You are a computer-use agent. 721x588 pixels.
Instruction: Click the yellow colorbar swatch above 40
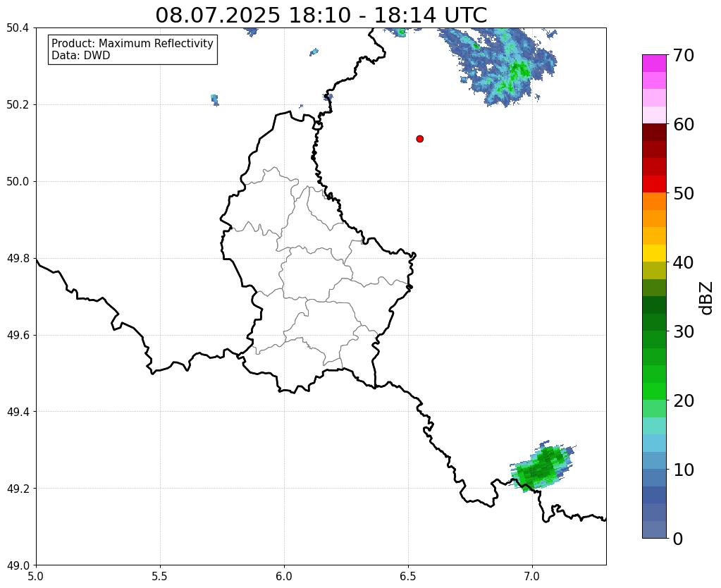tap(654, 253)
